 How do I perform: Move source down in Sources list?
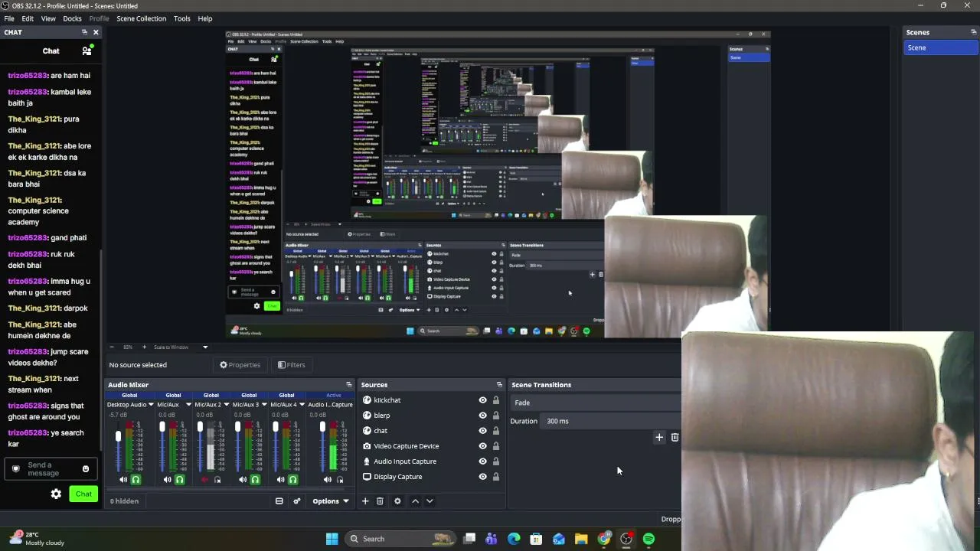(430, 501)
